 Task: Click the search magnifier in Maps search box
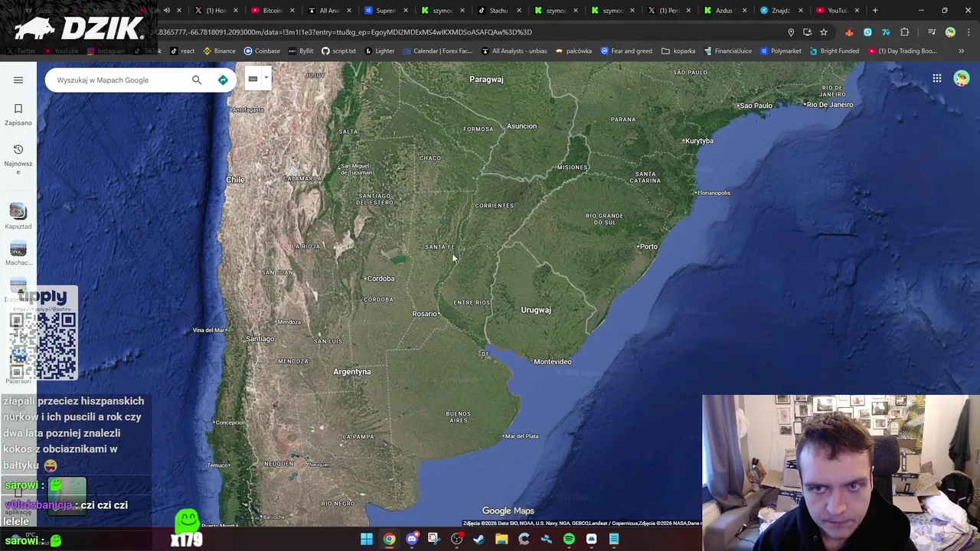click(x=197, y=80)
